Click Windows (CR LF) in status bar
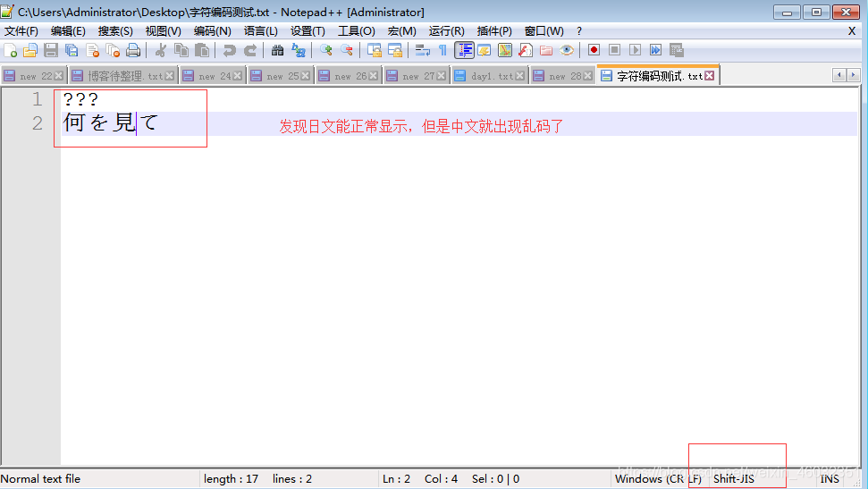Image resolution: width=868 pixels, height=489 pixels. pyautogui.click(x=659, y=479)
